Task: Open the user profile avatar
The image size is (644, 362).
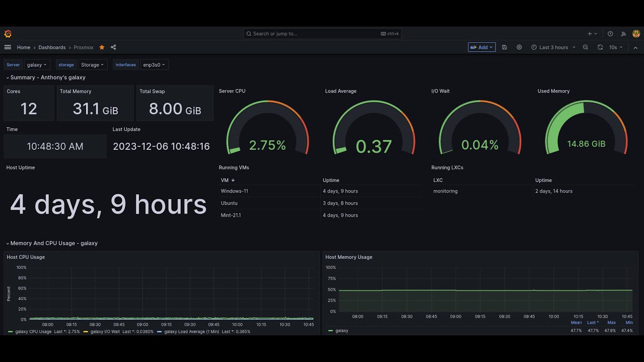Action: point(636,34)
